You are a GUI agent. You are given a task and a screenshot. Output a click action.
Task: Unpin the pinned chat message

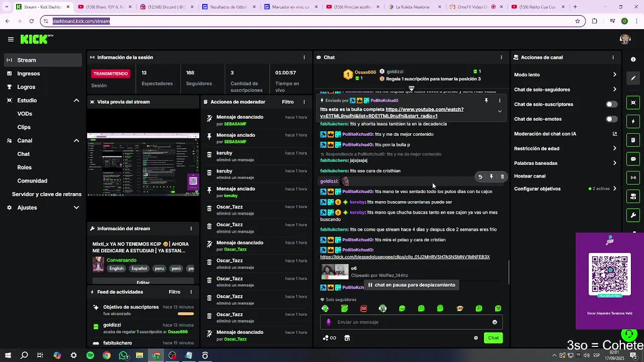click(486, 101)
